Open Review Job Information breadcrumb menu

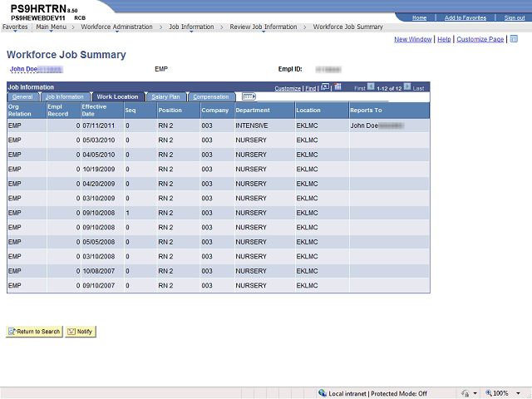[x=264, y=27]
